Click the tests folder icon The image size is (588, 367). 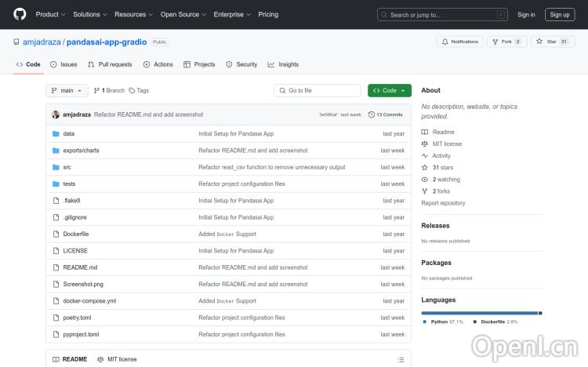point(56,183)
